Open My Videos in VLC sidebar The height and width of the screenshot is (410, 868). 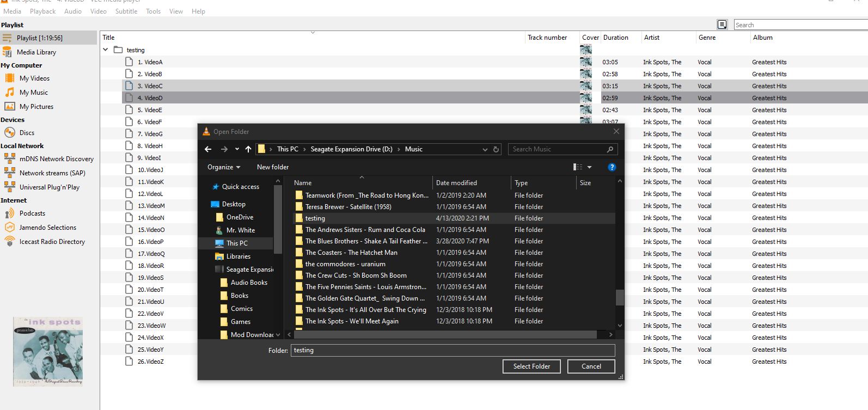(34, 78)
